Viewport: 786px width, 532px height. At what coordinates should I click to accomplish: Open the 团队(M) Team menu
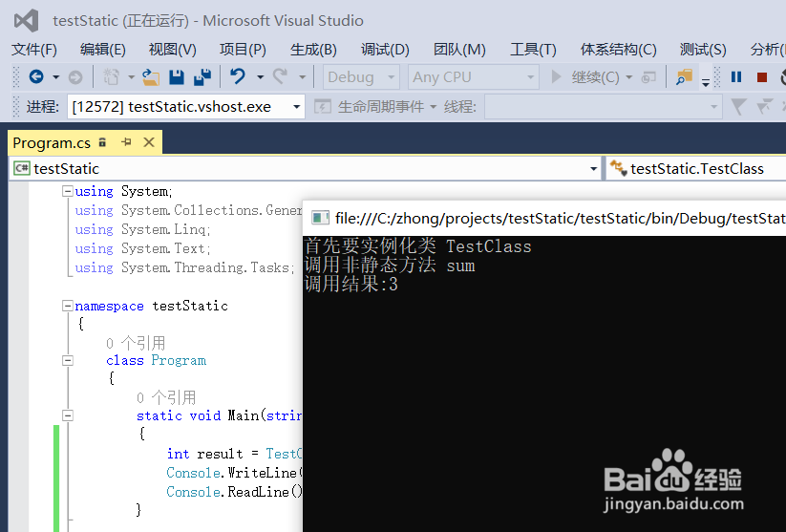click(459, 49)
